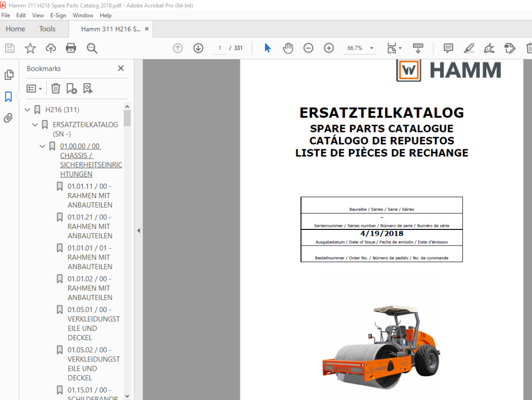Zoom in with plus button
Image resolution: width=532 pixels, height=400 pixels.
pyautogui.click(x=329, y=48)
